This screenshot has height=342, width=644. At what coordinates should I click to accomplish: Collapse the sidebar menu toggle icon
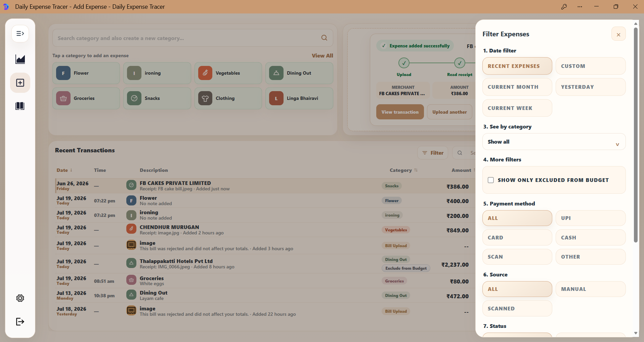pyautogui.click(x=20, y=34)
